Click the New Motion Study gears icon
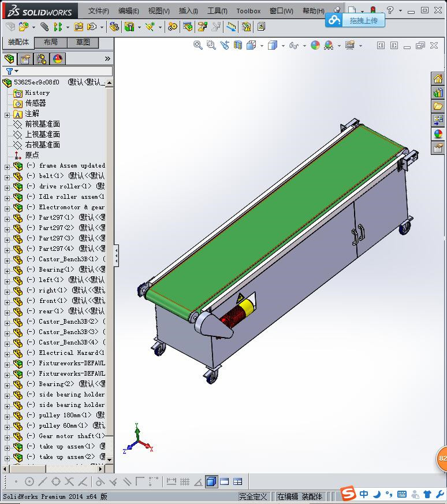This screenshot has height=504, width=447. 173,27
